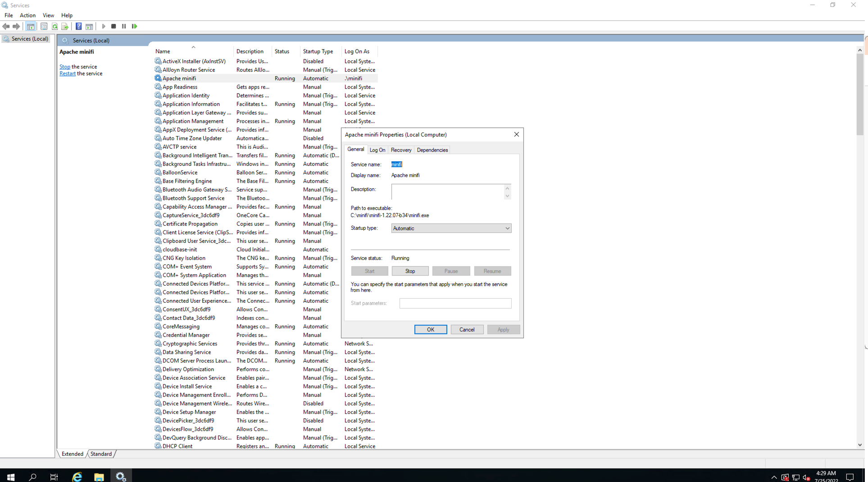868x482 pixels.
Task: Sort services by the Name column header
Action: pyautogui.click(x=163, y=51)
